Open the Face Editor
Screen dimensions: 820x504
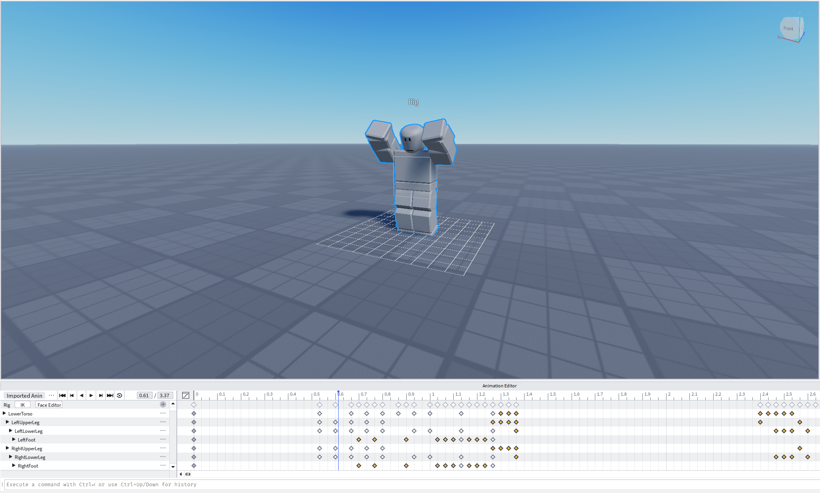(49, 405)
